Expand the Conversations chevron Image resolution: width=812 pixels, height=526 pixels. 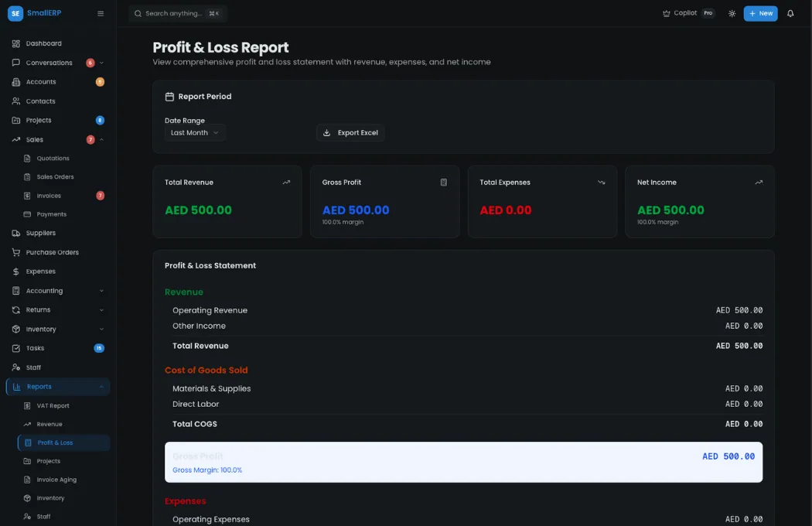(x=101, y=63)
